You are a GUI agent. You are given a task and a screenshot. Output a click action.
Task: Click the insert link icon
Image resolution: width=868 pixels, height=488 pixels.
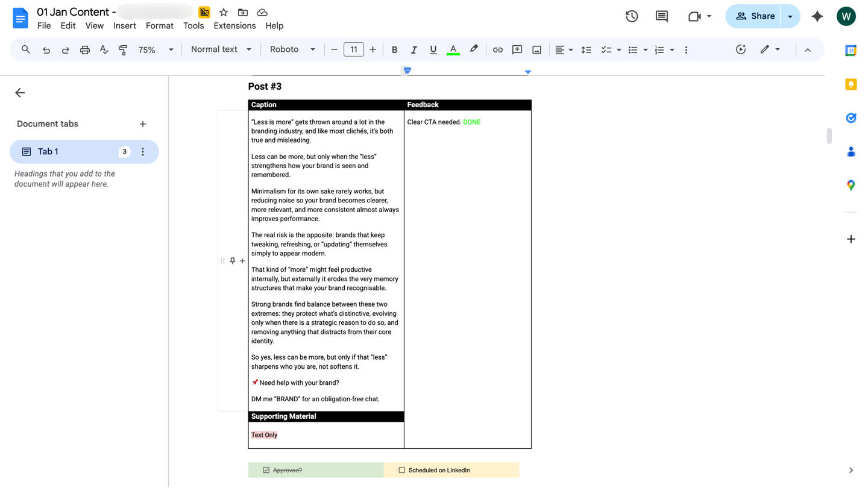point(497,49)
